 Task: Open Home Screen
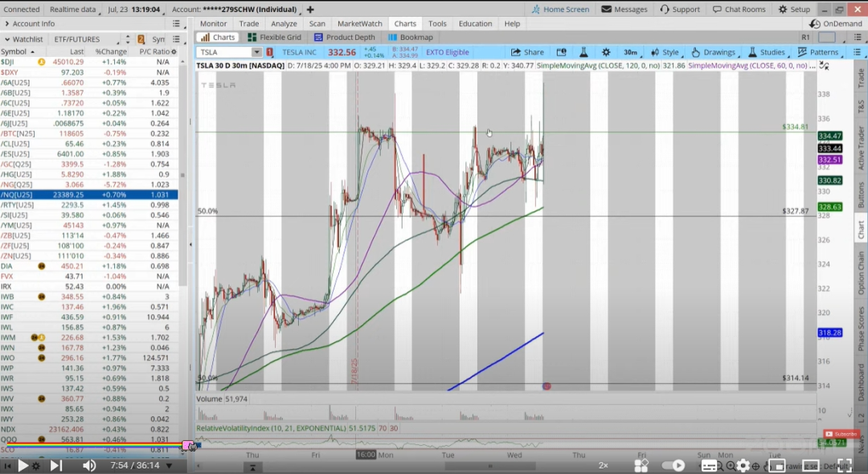559,10
